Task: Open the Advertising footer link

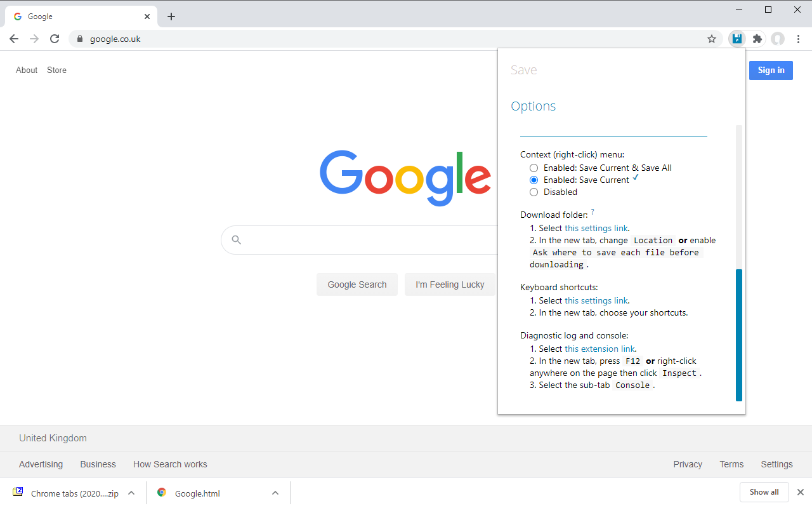Action: (41, 464)
